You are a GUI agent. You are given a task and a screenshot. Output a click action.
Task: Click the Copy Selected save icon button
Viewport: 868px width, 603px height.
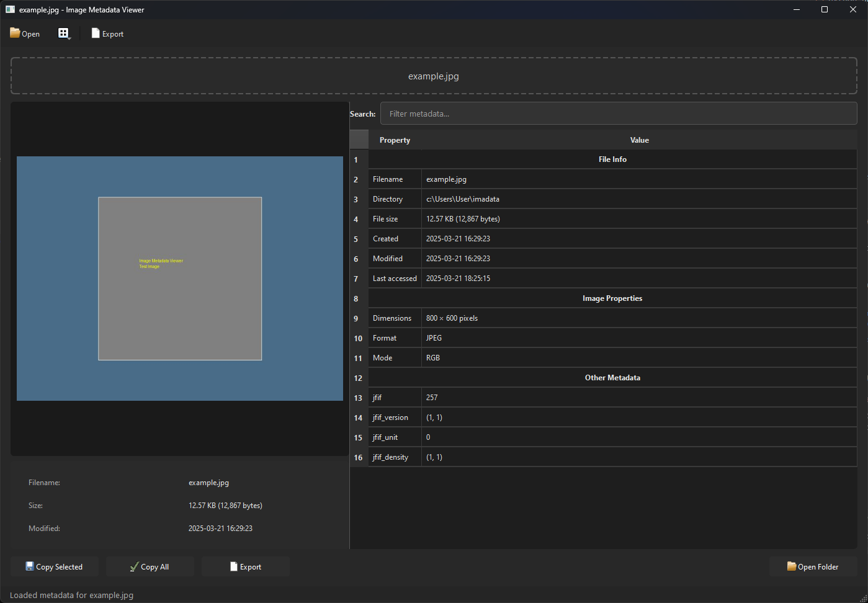[x=55, y=566]
